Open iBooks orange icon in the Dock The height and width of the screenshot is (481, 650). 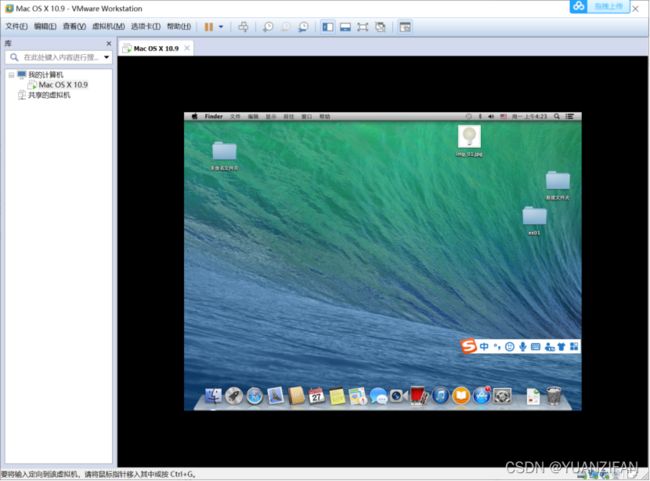[x=461, y=396]
